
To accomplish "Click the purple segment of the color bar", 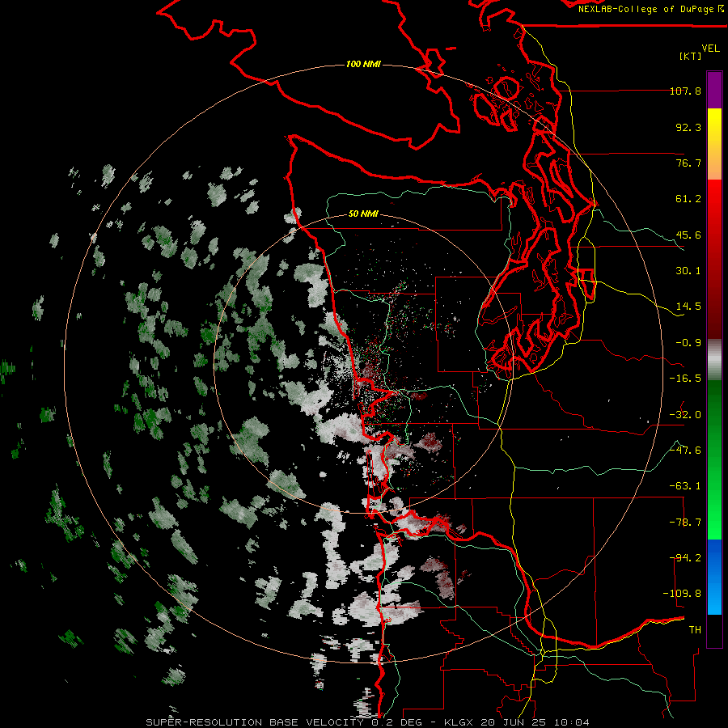I will coord(714,90).
